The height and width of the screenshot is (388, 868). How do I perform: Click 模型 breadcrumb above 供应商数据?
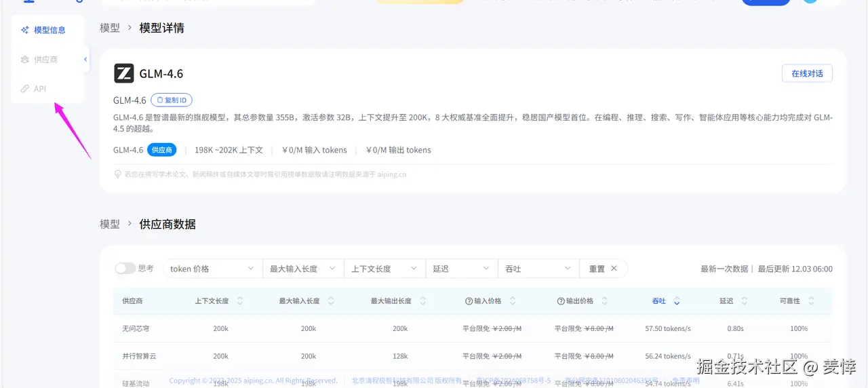(110, 224)
